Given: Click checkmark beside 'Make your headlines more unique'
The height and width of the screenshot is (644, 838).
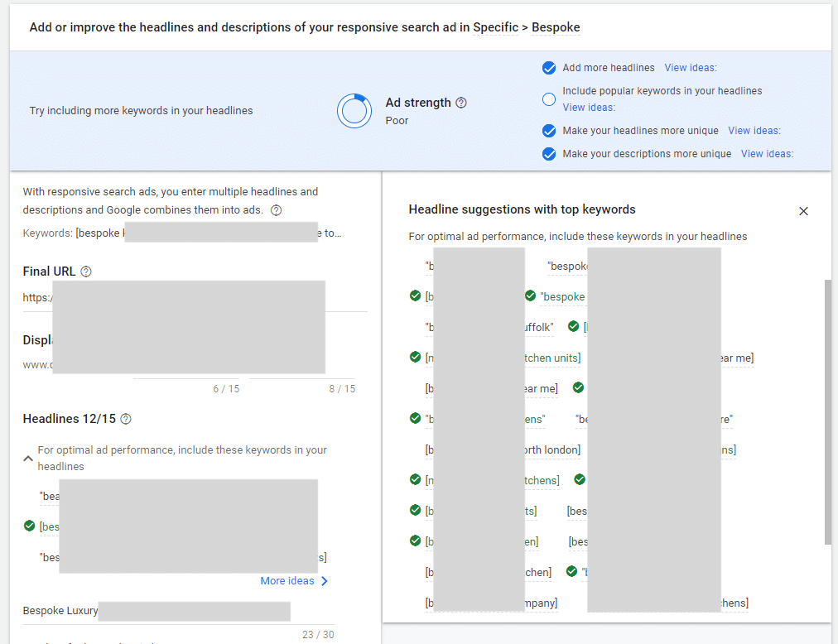Looking at the screenshot, I should click(x=548, y=131).
